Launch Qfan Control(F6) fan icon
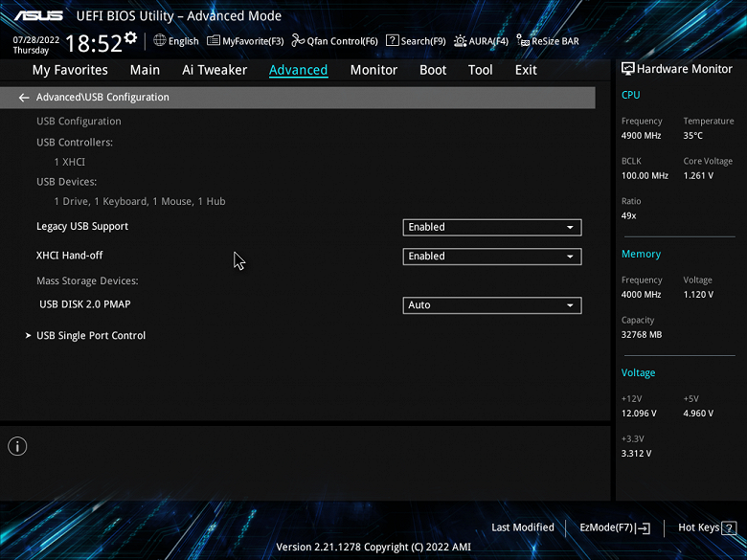This screenshot has height=560, width=747. 298,41
